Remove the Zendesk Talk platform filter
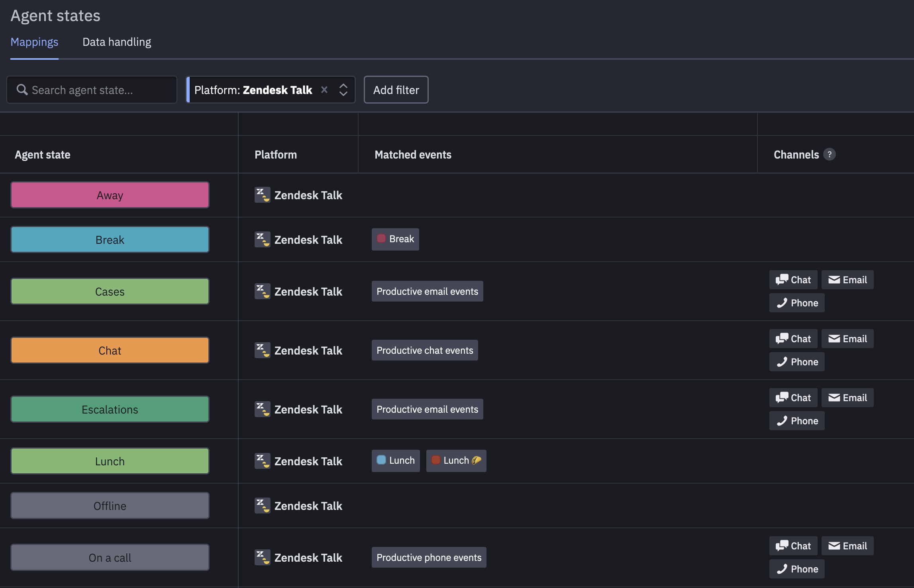Screen dimensions: 914x588 pos(324,90)
